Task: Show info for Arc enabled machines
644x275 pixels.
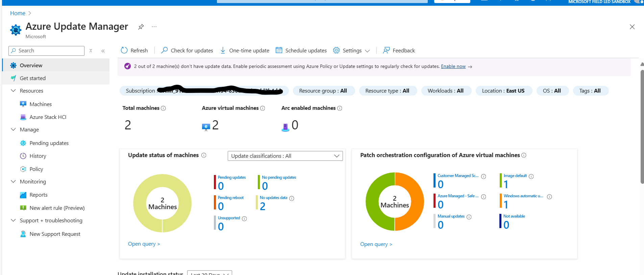Action: pyautogui.click(x=340, y=108)
